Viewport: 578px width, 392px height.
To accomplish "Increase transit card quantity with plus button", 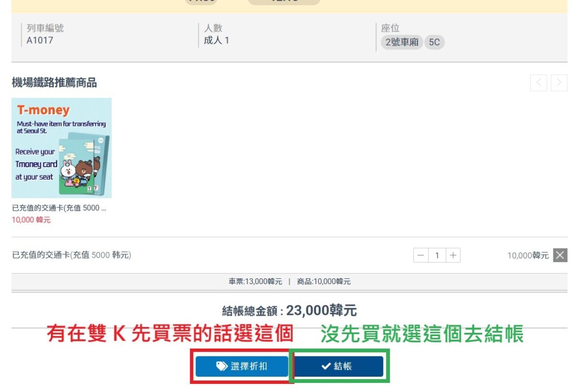I will (453, 255).
